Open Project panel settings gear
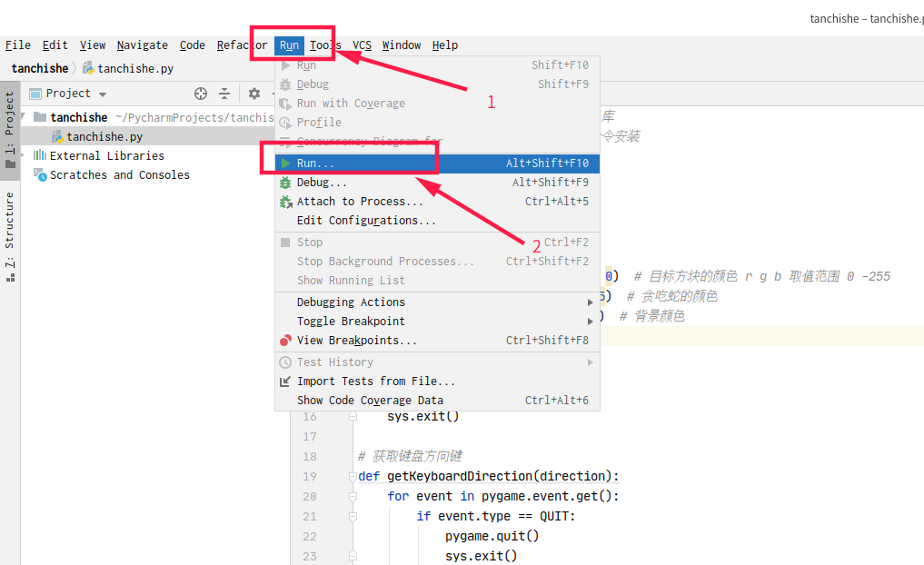 (x=254, y=94)
